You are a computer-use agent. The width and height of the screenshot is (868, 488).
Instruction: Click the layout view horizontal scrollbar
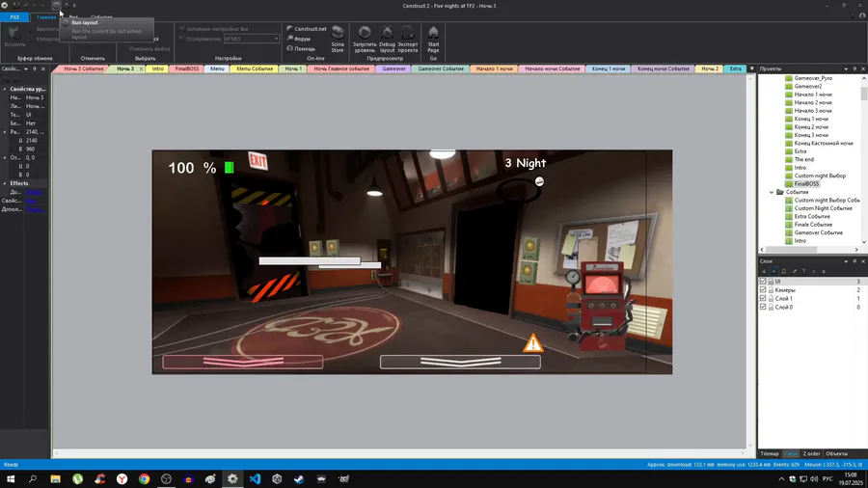coord(401,453)
